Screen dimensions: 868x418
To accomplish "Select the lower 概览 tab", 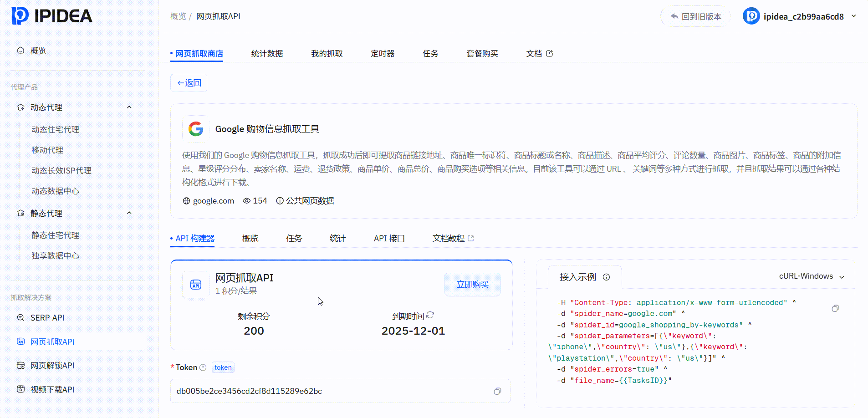I will pos(250,239).
